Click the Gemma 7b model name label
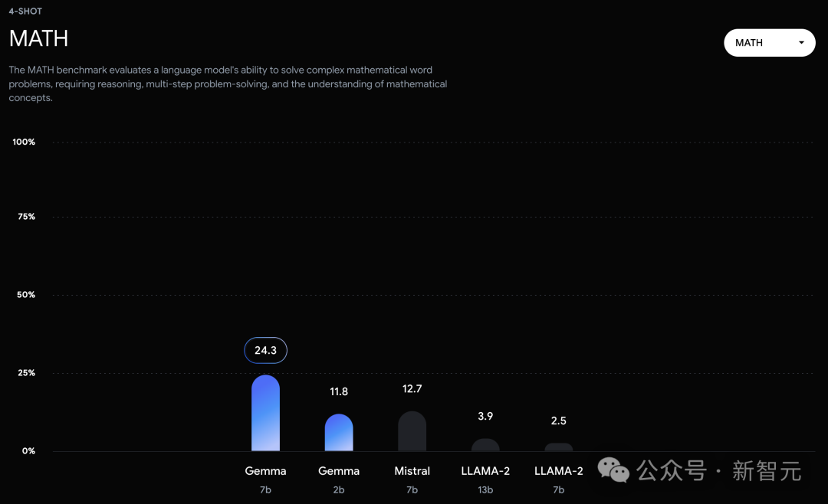Image resolution: width=828 pixels, height=504 pixels. [265, 471]
